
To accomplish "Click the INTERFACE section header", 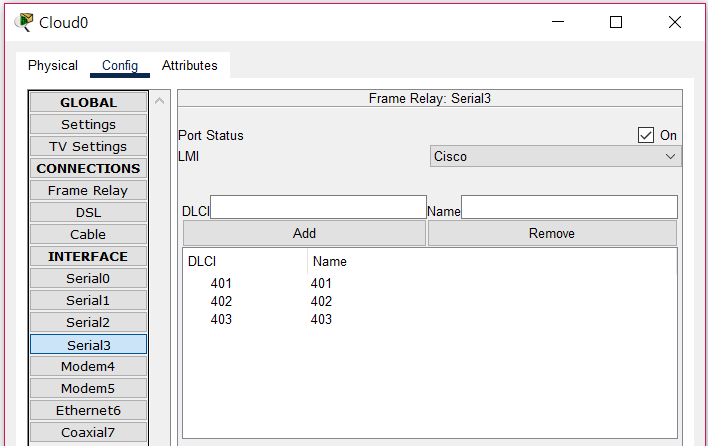I will tap(88, 256).
